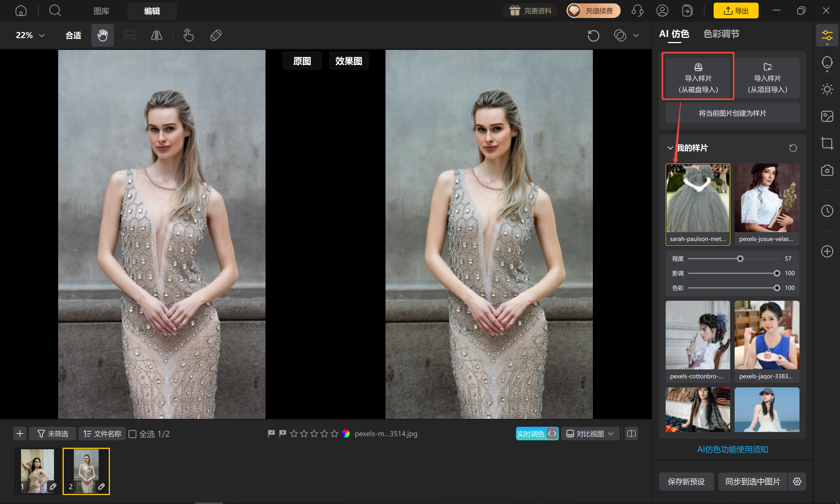Click the 导出 export button
Viewport: 840px width, 504px height.
point(736,10)
